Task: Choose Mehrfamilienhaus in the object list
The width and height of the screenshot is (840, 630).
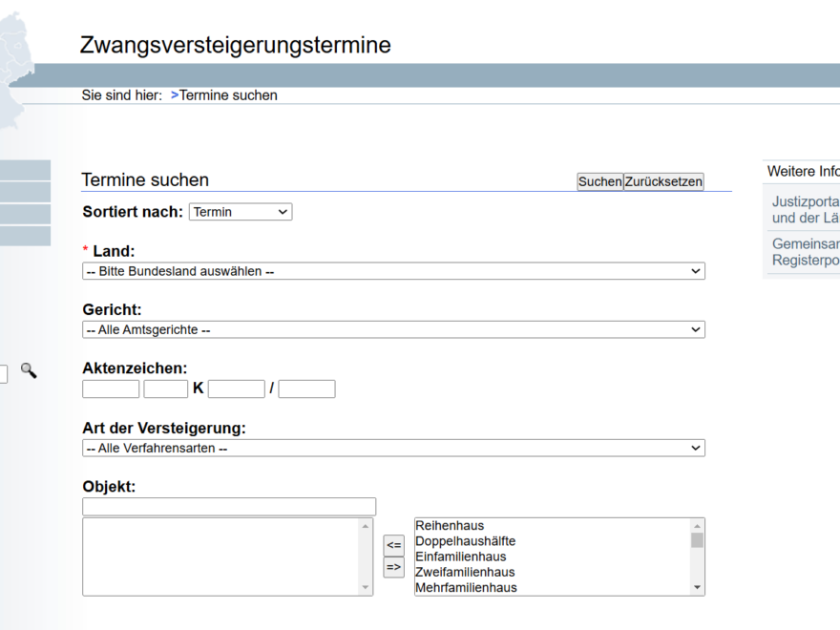Action: [466, 588]
